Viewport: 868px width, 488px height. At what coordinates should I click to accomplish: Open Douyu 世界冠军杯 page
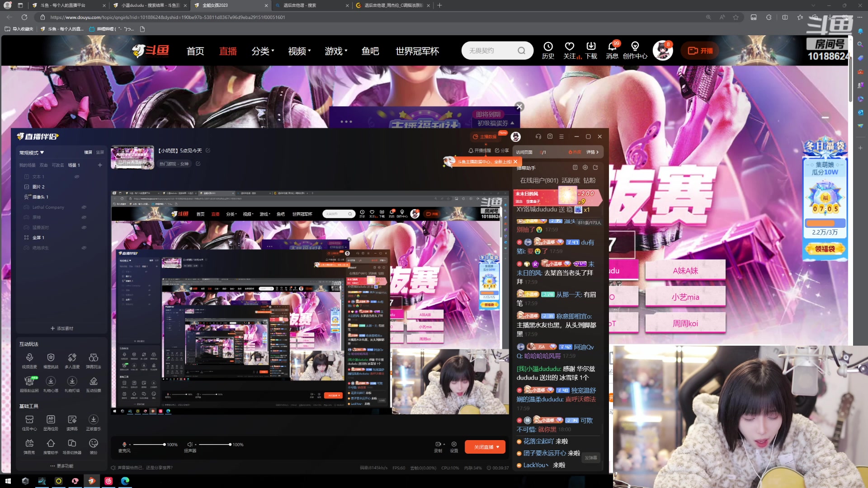point(417,51)
